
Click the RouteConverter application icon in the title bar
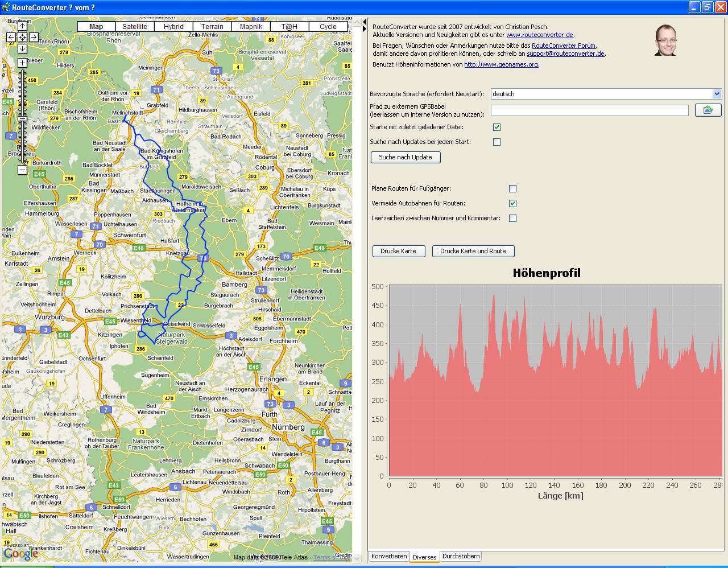tap(6, 7)
